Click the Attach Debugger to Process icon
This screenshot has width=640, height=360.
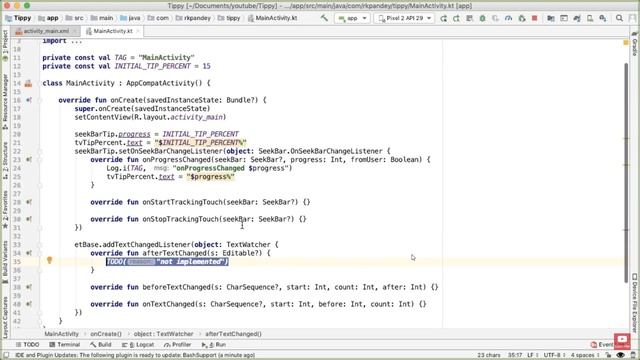(x=522, y=18)
